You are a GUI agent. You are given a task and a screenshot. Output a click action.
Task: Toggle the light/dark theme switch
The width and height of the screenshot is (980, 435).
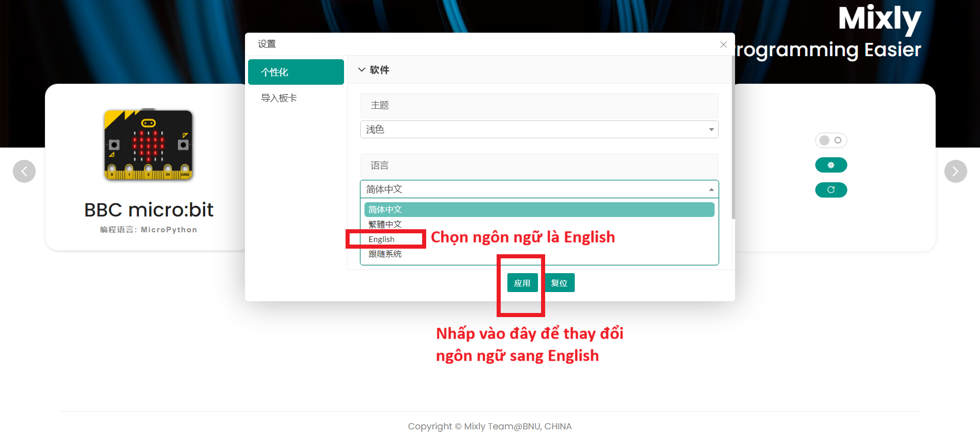pyautogui.click(x=831, y=140)
